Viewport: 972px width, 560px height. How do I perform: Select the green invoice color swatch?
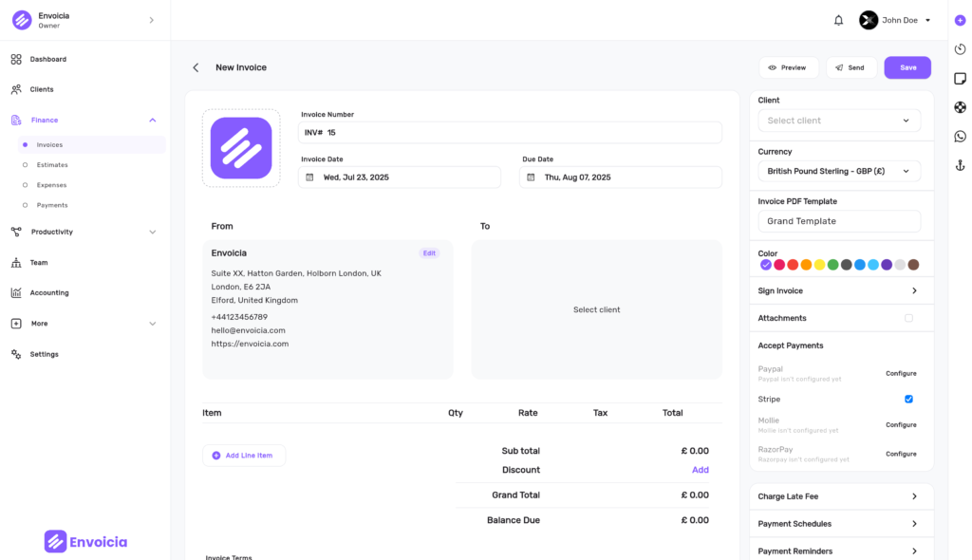[x=833, y=265]
